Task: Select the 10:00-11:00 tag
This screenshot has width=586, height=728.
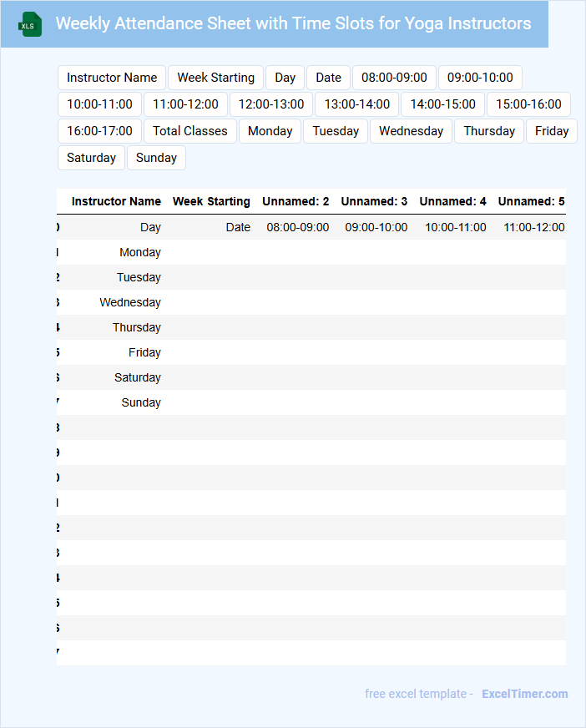Action: (x=100, y=104)
